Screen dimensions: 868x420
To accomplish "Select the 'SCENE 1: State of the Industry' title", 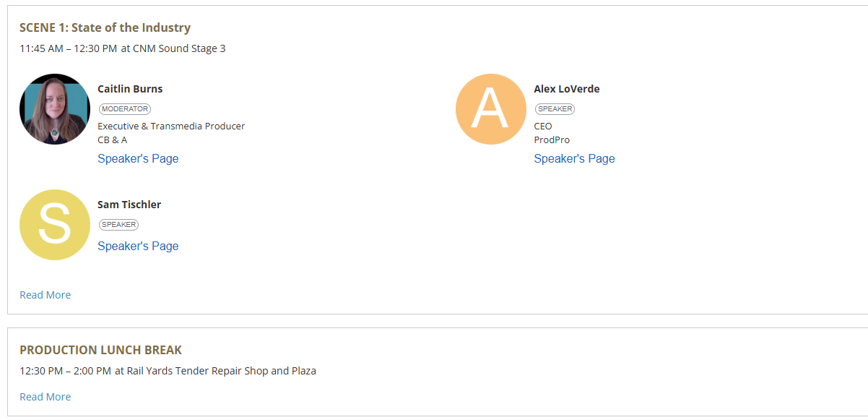I will [x=105, y=27].
